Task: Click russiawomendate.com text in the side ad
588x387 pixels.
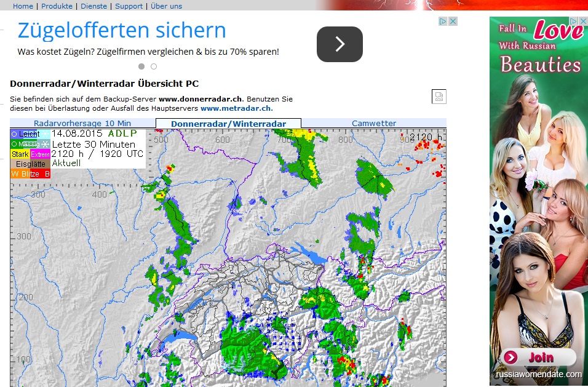Action: click(x=539, y=374)
